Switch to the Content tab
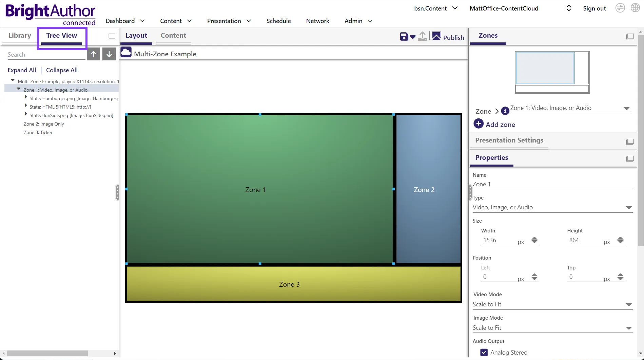 173,35
